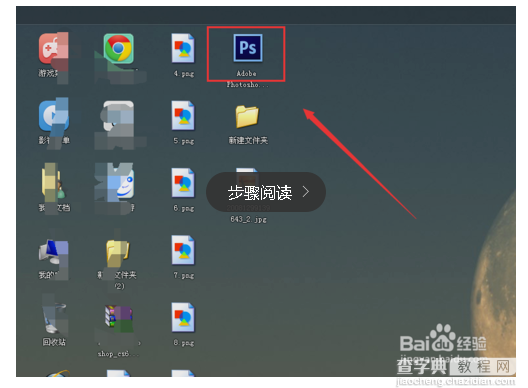Click the 步骤阅读 overlay button
The image size is (528, 388).
pyautogui.click(x=266, y=192)
